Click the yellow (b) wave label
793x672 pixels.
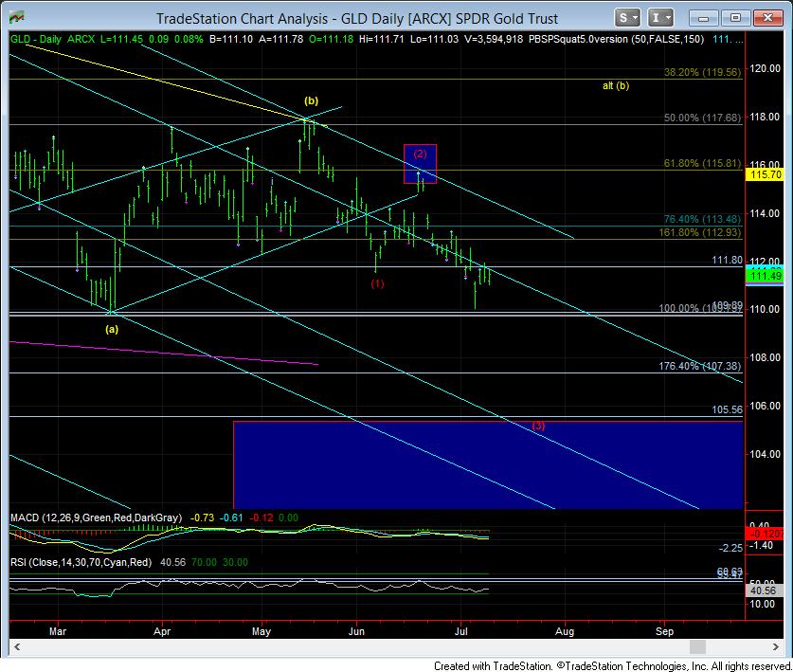[311, 100]
